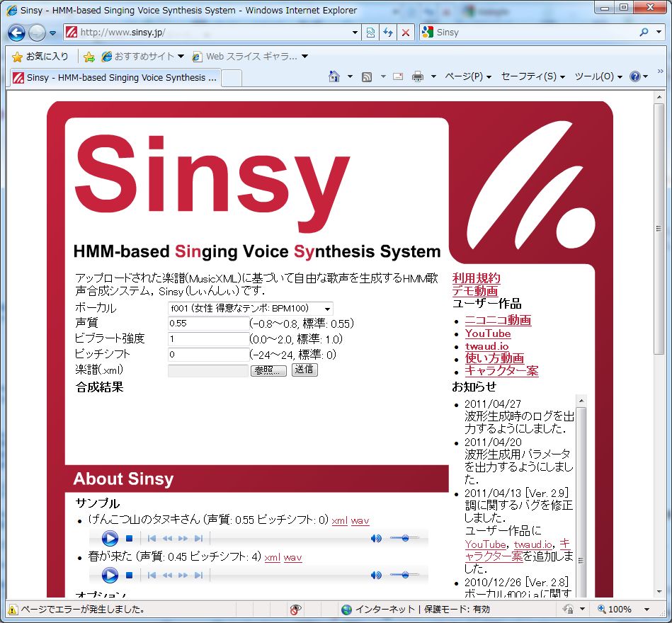Expand the Home icon dropdown arrow
672x623 pixels.
pos(350,76)
